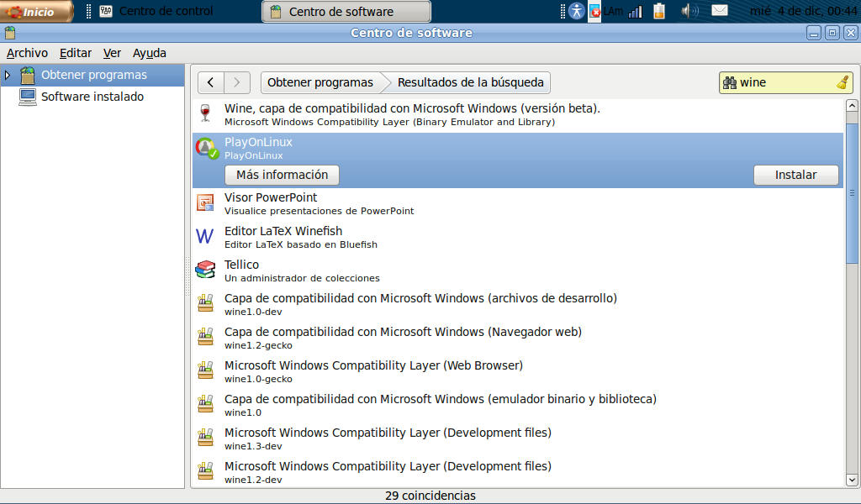
Task: Click the PlayOnLinux application icon
Action: pos(207,148)
